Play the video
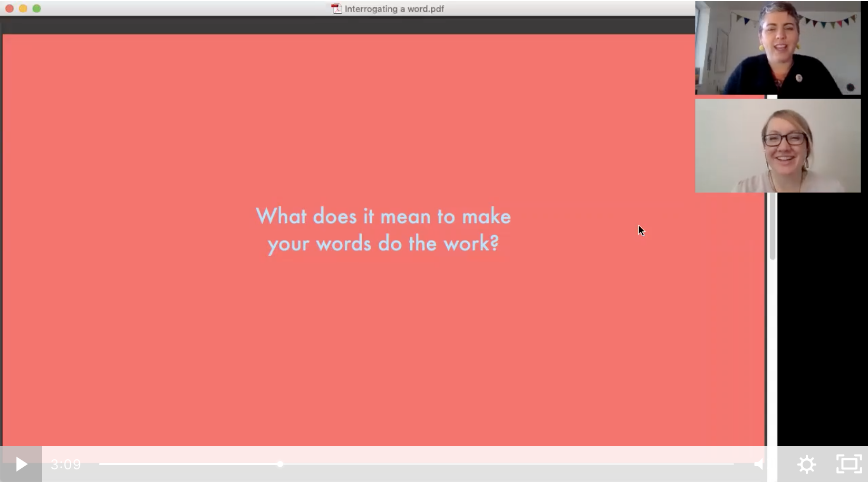This screenshot has width=868, height=482. click(21, 464)
